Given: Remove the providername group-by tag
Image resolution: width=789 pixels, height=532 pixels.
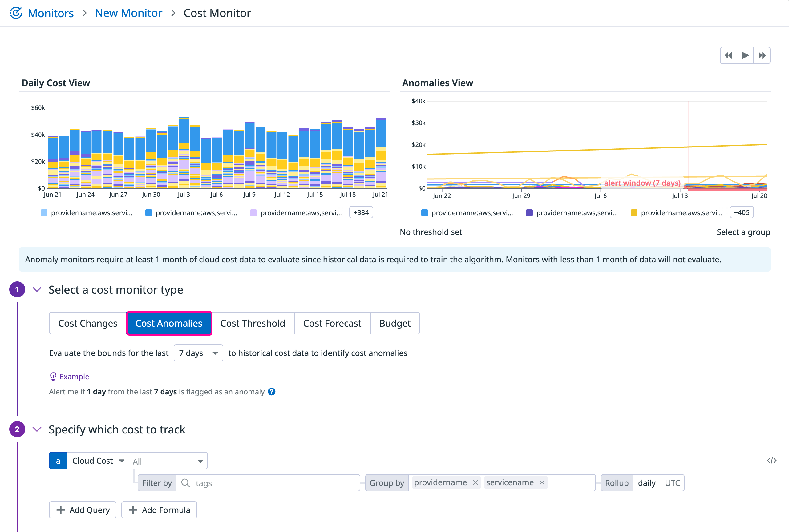Looking at the screenshot, I should (x=475, y=482).
